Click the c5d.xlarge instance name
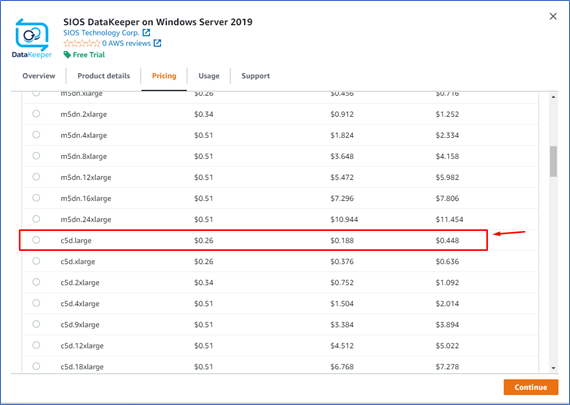 78,262
